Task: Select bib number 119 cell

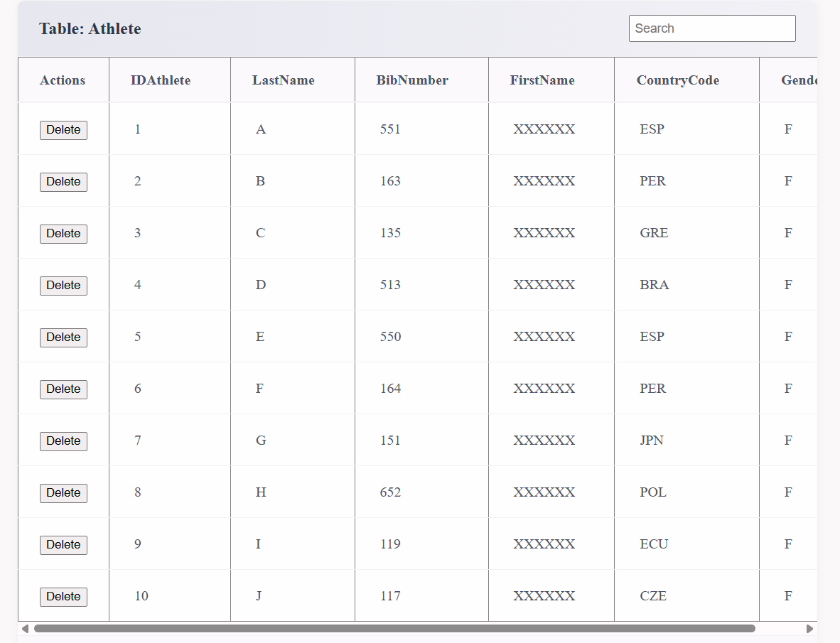Action: tap(421, 544)
